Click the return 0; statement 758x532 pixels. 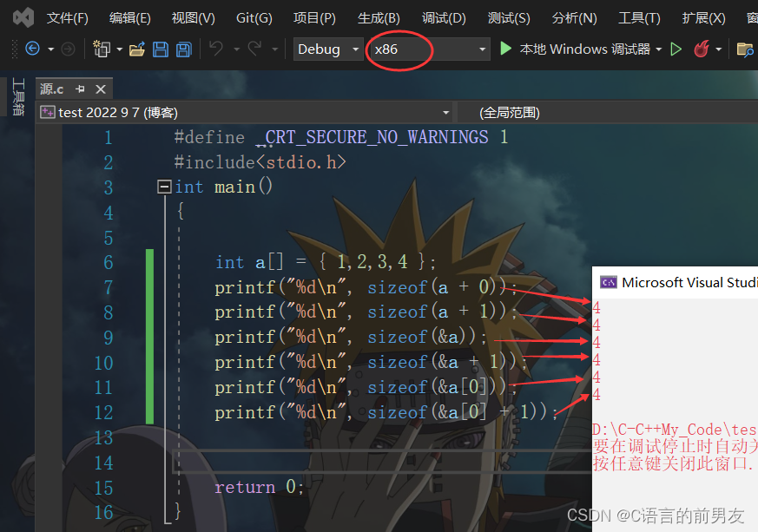pos(259,487)
